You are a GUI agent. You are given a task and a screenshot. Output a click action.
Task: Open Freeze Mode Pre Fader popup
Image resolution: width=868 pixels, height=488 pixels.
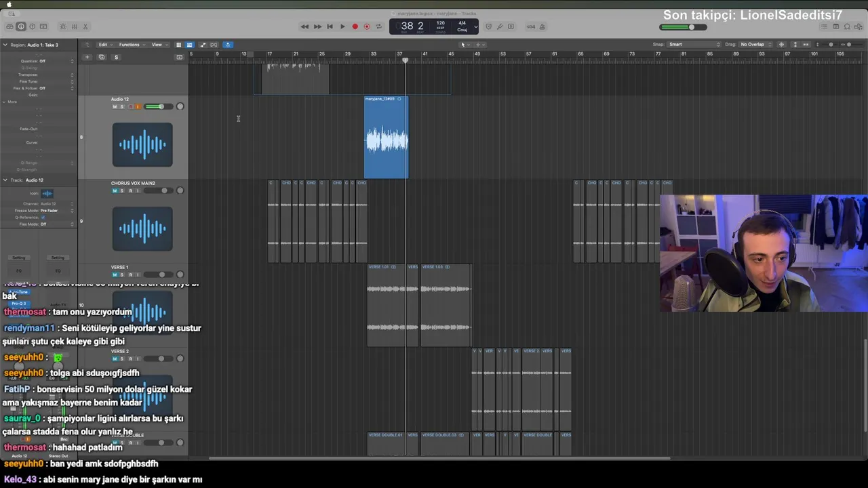click(58, 211)
